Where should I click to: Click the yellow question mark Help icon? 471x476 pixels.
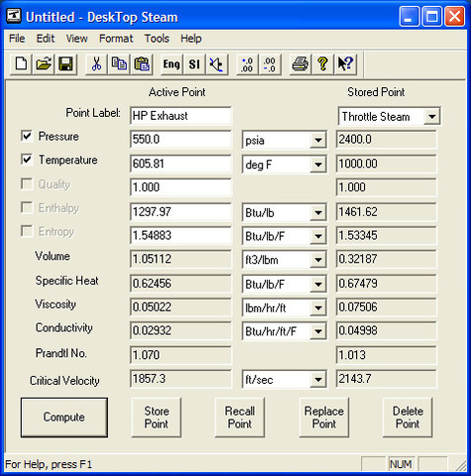323,63
